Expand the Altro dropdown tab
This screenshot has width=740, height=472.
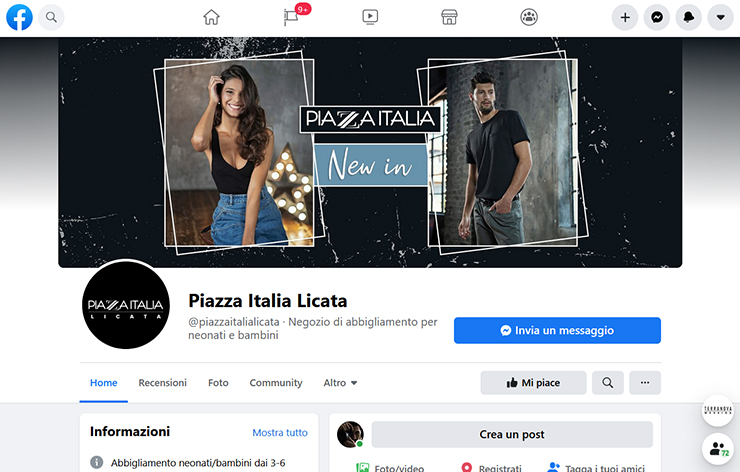(x=340, y=383)
